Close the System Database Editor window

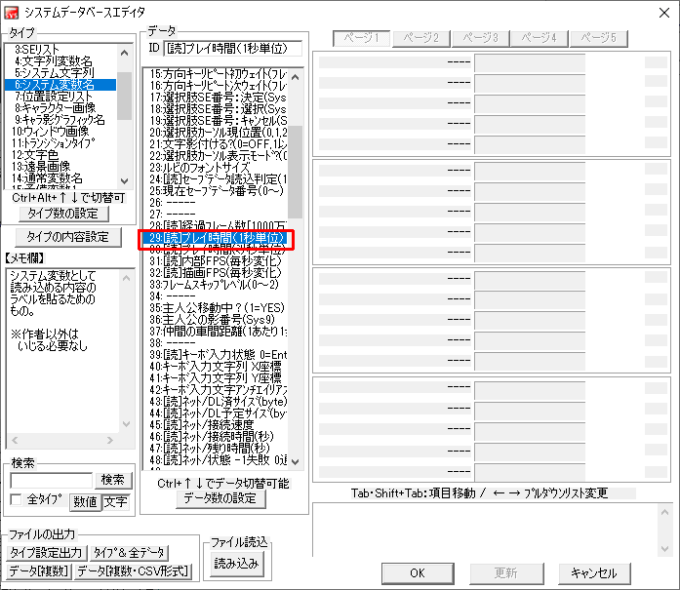pos(661,11)
